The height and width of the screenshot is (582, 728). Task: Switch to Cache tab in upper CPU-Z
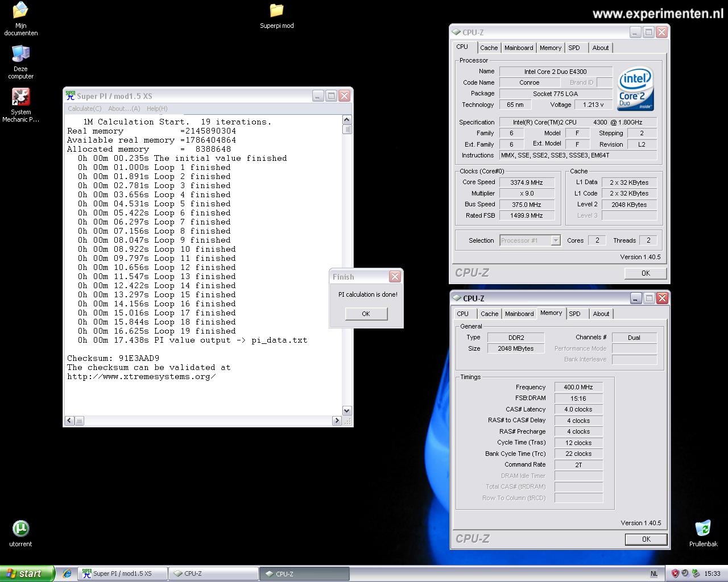489,48
